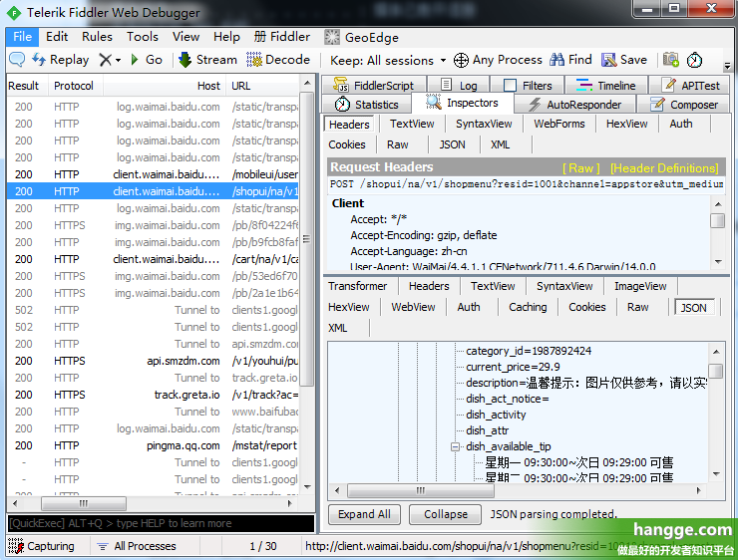This screenshot has height=560, width=738.
Task: Click the session list horizontal scrollbar thumb
Action: [x=84, y=503]
